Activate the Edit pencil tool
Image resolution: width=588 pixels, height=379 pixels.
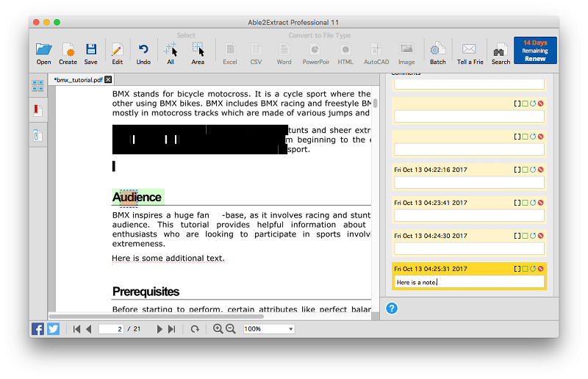(x=117, y=54)
